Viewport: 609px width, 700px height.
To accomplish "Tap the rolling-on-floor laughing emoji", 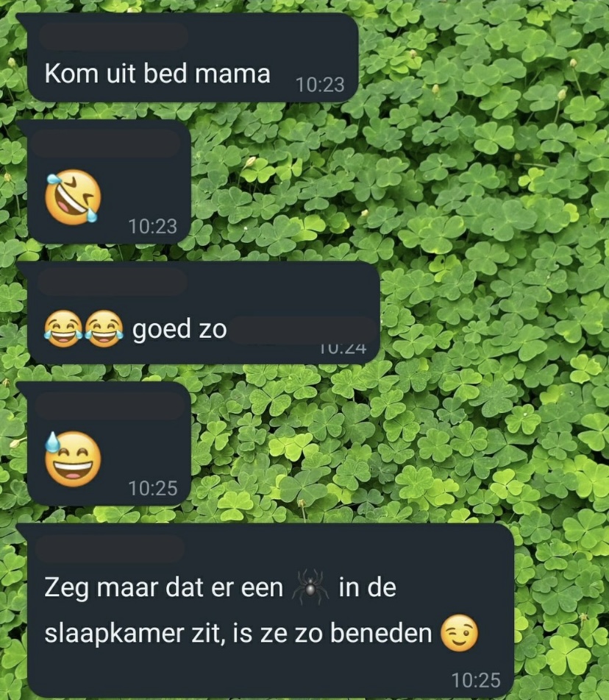I will point(73,197).
